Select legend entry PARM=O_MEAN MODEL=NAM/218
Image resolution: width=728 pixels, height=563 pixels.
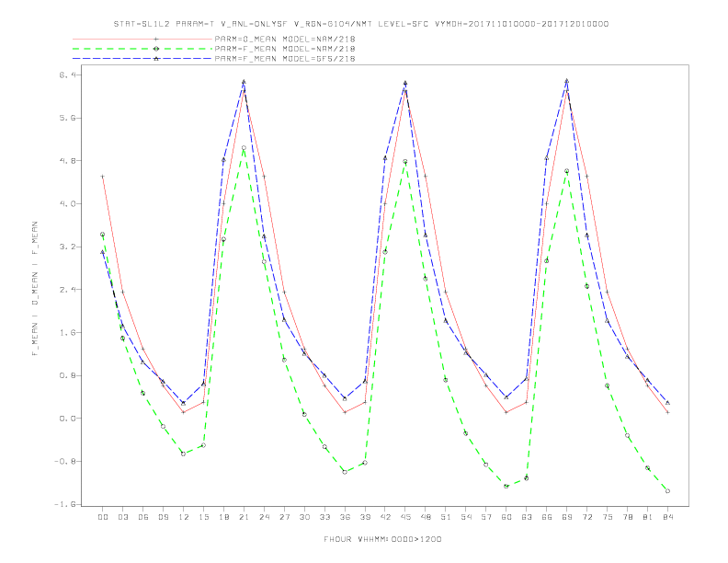pos(285,39)
